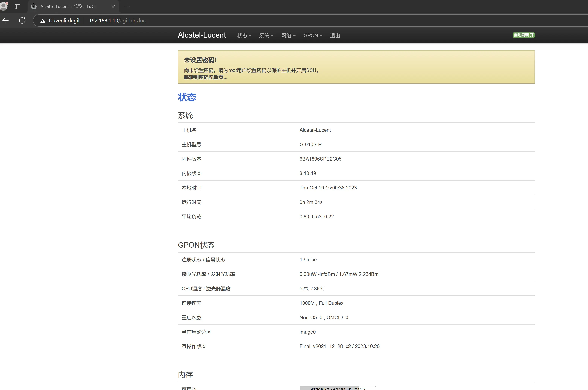588x390 pixels.
Task: Click the 固件版本 label
Action: (x=191, y=159)
